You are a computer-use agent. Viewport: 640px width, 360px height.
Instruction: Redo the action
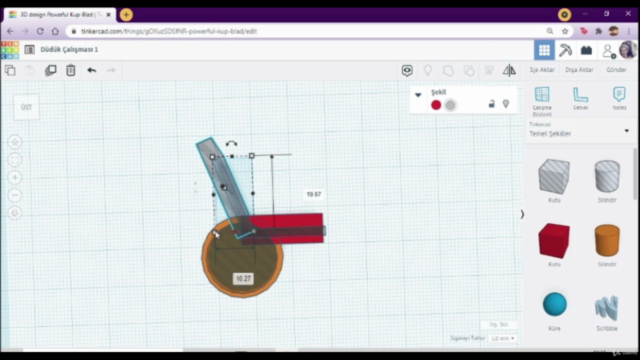(x=111, y=70)
